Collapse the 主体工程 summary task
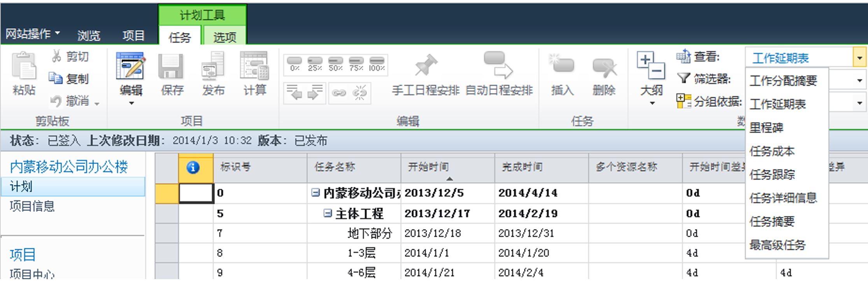 click(328, 213)
